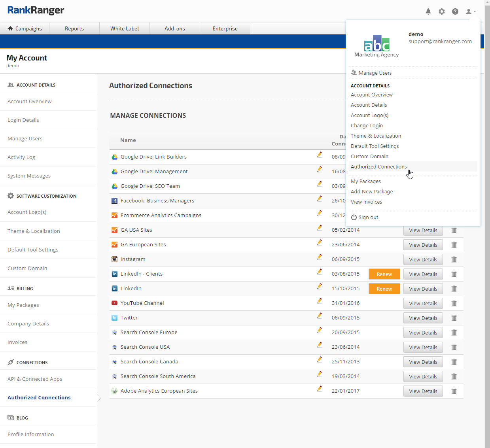View Details for Search Console USA
Screen dimensions: 490x448
tap(423, 347)
